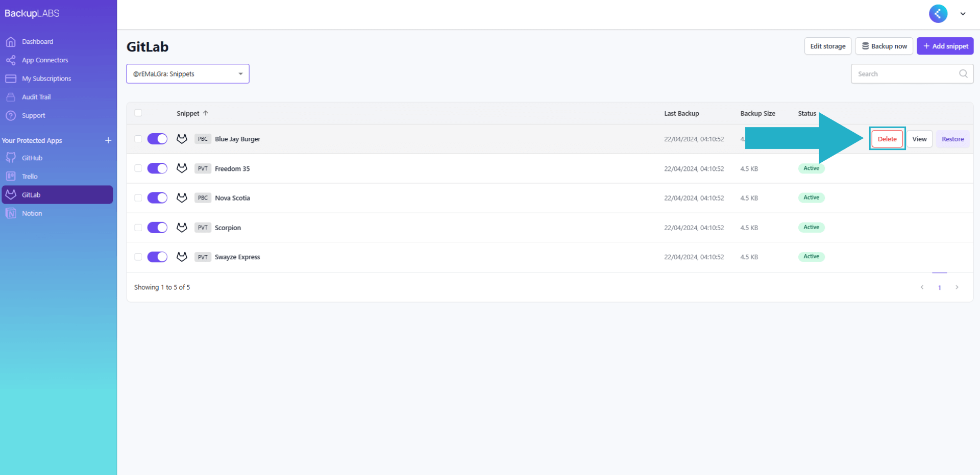Click the Freedom 35 snippet name
This screenshot has width=980, height=475.
point(232,169)
